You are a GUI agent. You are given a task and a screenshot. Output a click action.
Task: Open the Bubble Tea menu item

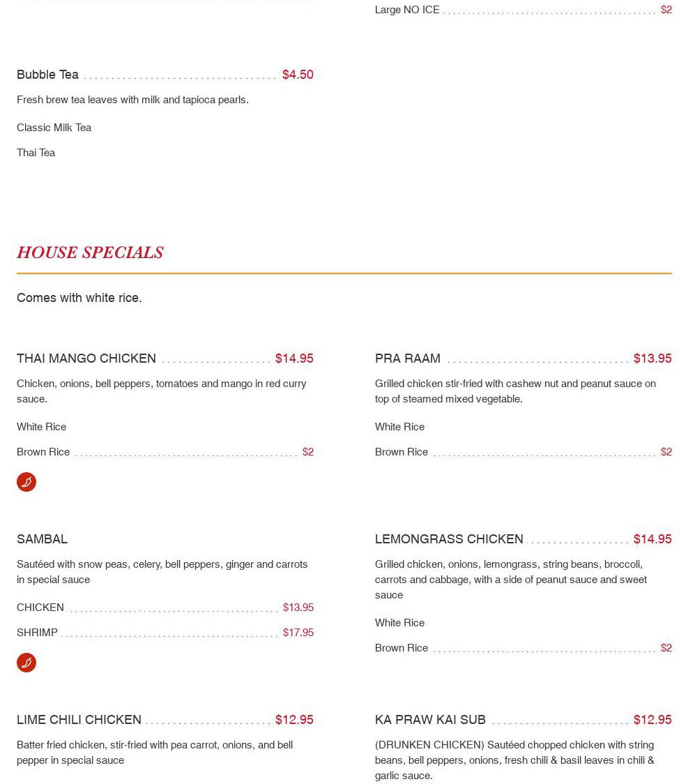click(48, 75)
